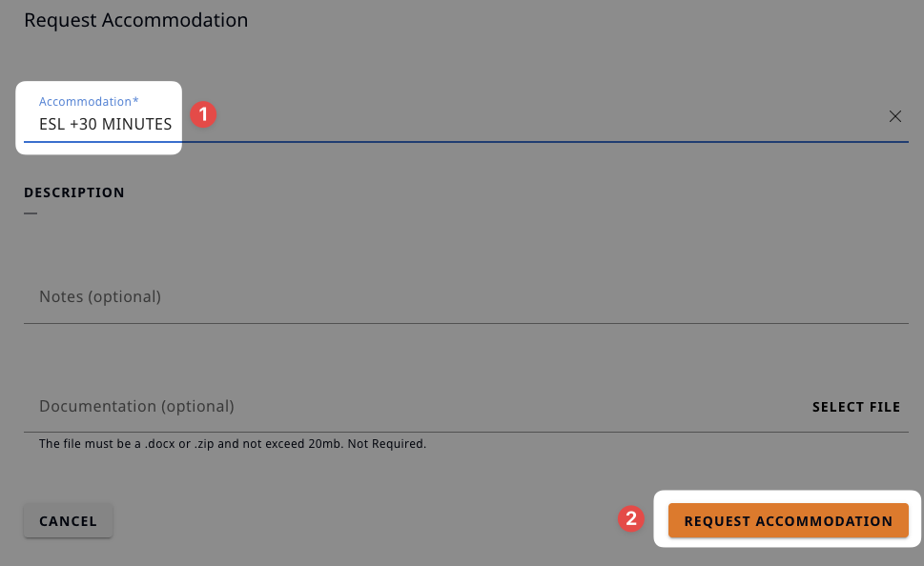Click the CANCEL button
Screen dimensions: 924x566
[68, 520]
